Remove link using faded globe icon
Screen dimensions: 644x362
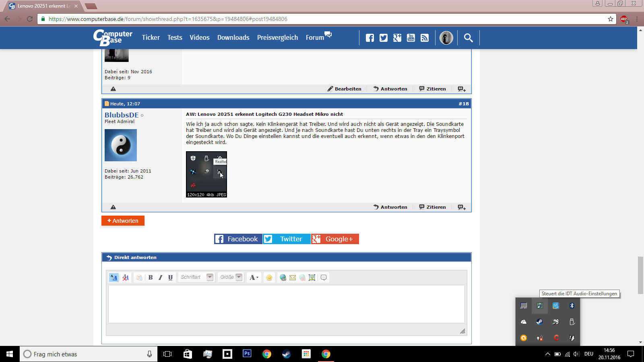coord(302,278)
